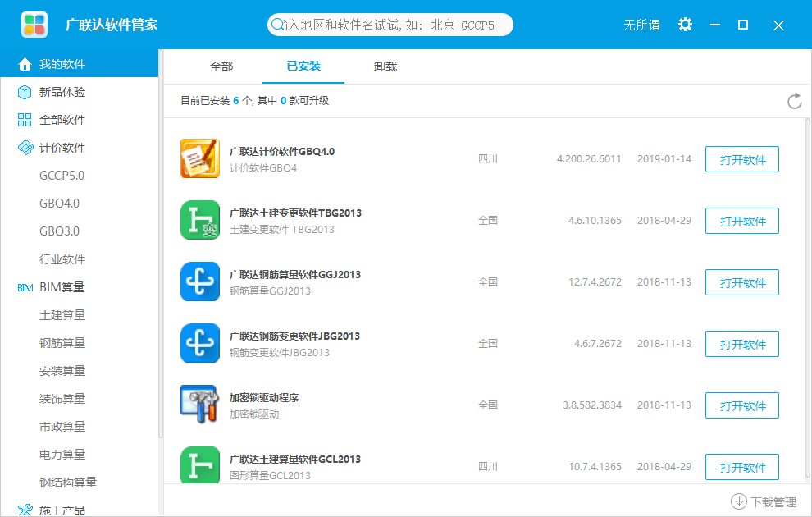Click the home icon beside 我的软件
The height and width of the screenshot is (517, 812).
tap(25, 64)
